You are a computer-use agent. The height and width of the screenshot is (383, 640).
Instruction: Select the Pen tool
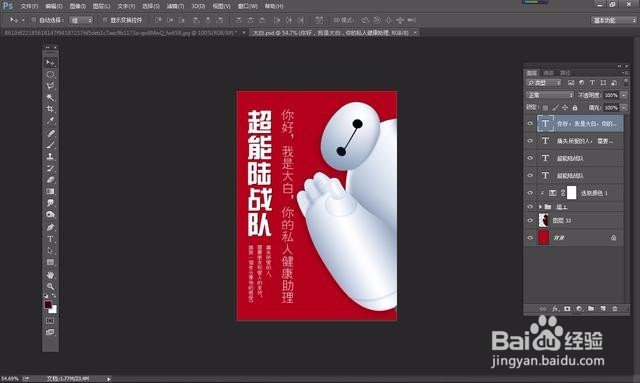point(50,227)
